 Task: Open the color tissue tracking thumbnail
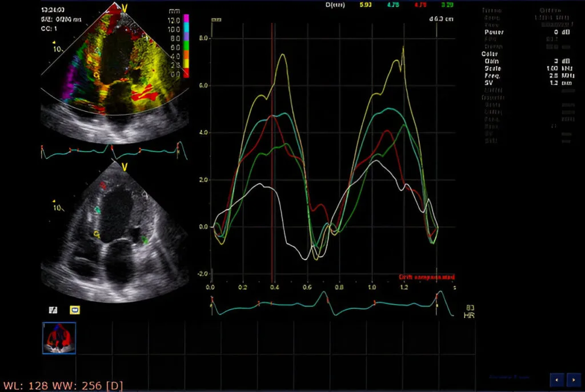click(59, 338)
